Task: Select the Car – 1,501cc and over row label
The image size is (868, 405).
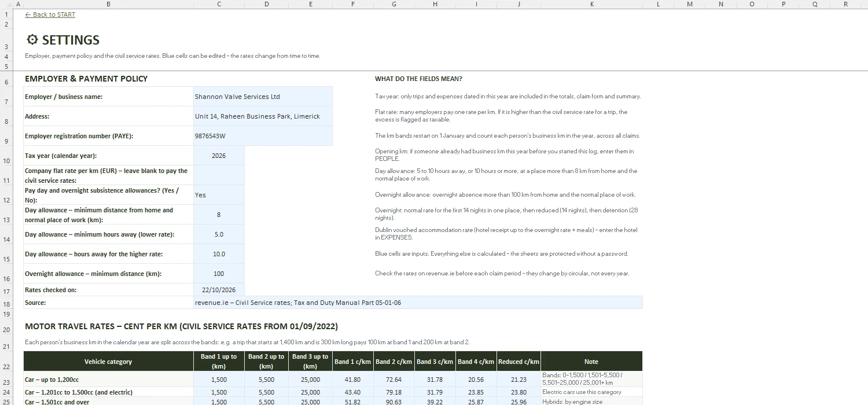Action: (x=108, y=402)
